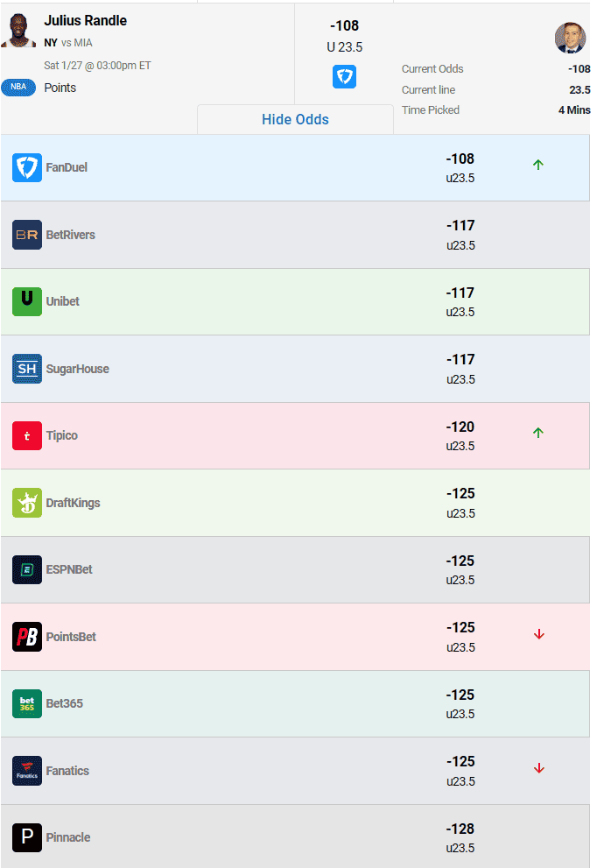
Task: Click the DraftKings crown logo icon
Action: coord(27,503)
